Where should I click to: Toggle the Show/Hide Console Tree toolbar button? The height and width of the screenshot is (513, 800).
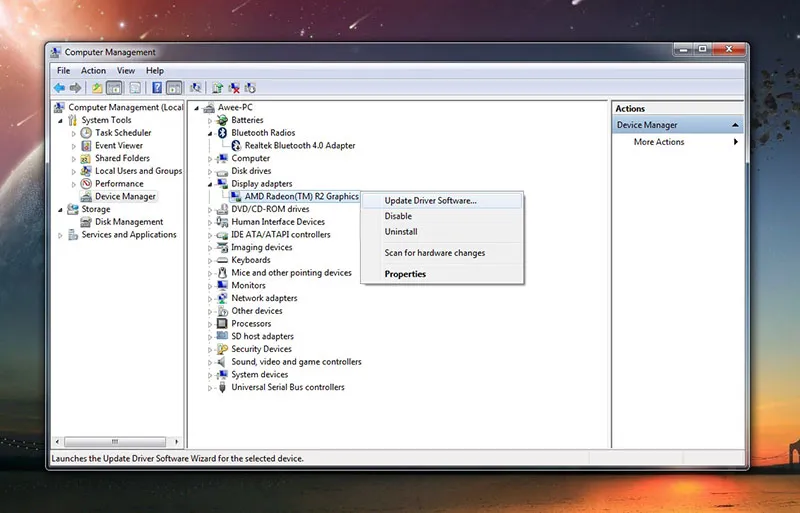116,88
